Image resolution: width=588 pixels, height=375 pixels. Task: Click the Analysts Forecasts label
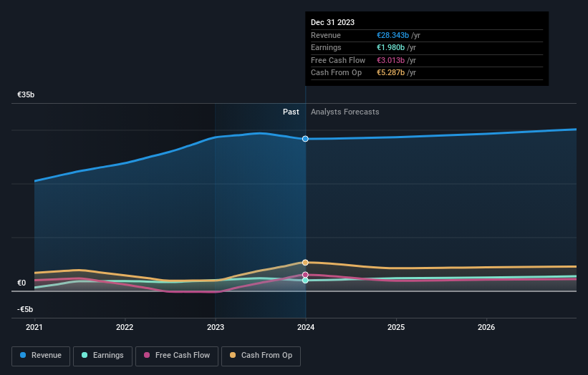[345, 112]
